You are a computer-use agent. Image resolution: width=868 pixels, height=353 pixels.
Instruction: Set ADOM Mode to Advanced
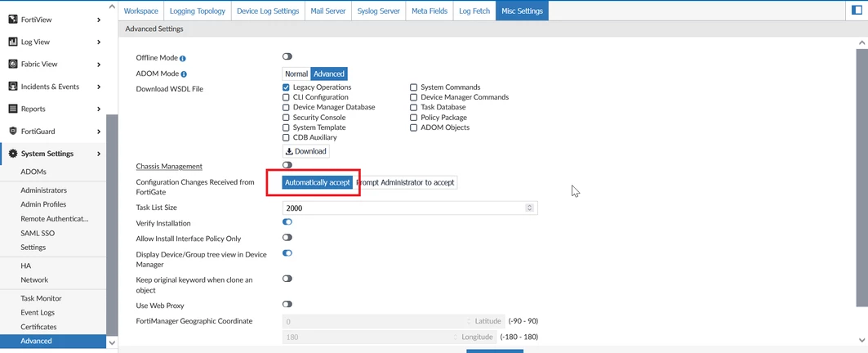click(x=329, y=74)
